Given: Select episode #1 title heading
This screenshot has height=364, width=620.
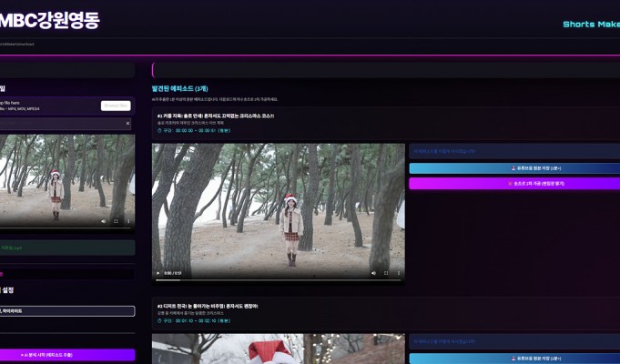Looking at the screenshot, I should (215, 116).
